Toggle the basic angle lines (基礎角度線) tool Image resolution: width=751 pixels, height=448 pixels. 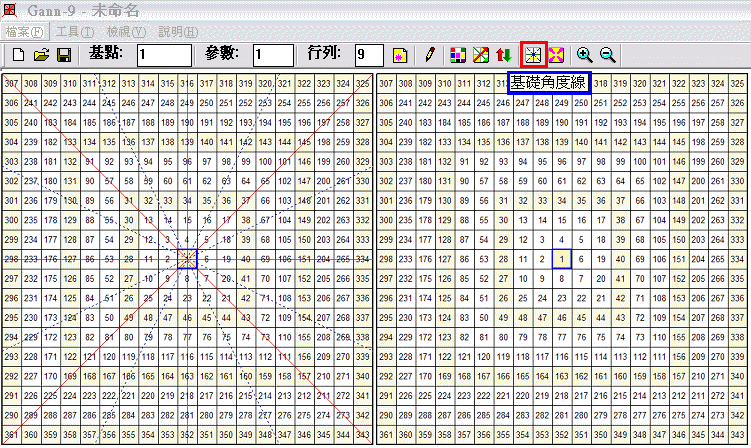tap(533, 55)
